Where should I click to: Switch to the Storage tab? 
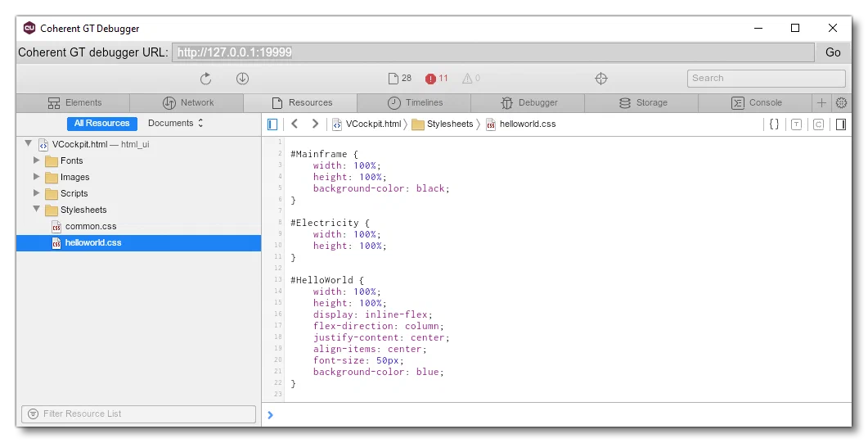(x=641, y=102)
